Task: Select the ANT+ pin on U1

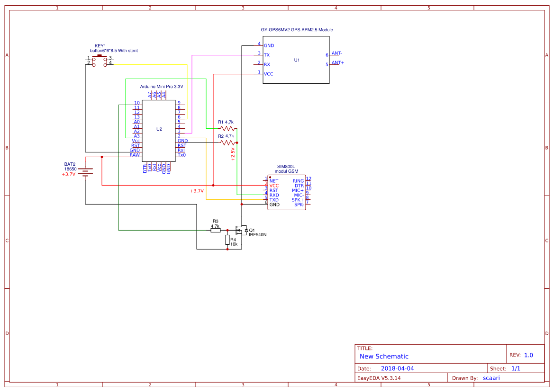Action: pyautogui.click(x=337, y=63)
